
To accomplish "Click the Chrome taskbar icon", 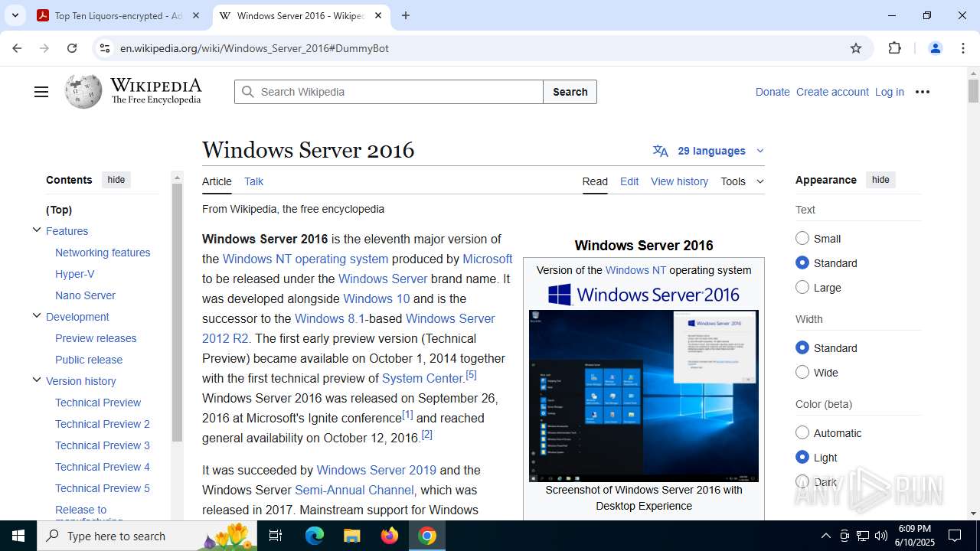I will 427,536.
